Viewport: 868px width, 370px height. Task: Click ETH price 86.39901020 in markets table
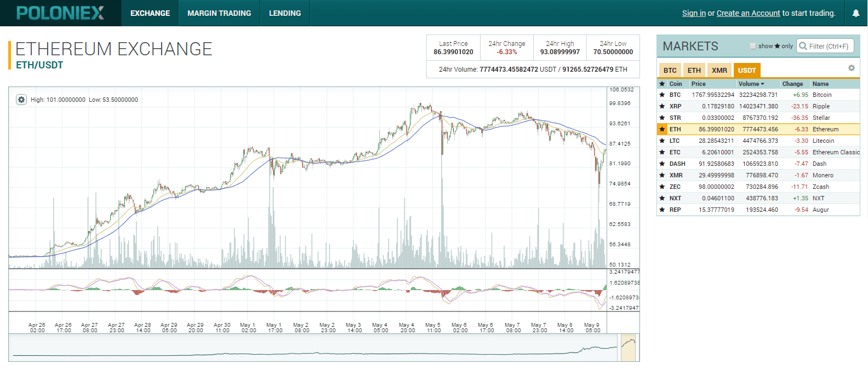pyautogui.click(x=716, y=129)
